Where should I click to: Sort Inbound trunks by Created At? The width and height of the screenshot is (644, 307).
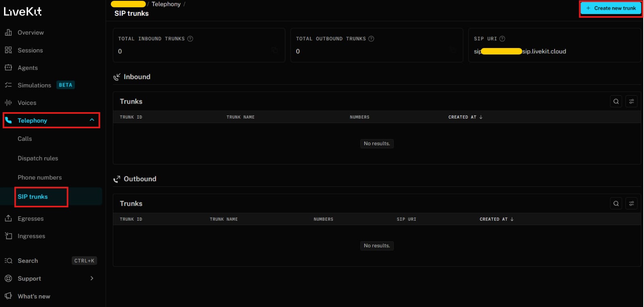click(x=465, y=117)
